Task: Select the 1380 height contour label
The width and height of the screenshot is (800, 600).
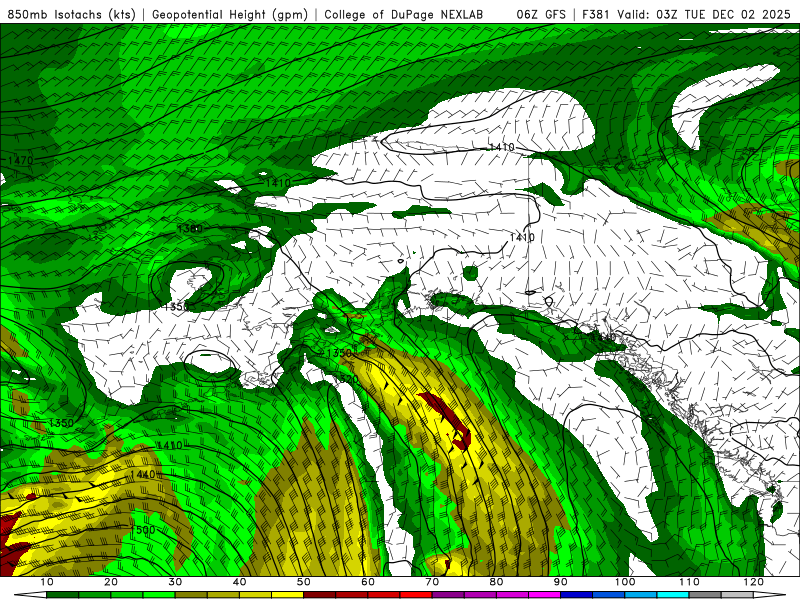Action: [x=190, y=229]
